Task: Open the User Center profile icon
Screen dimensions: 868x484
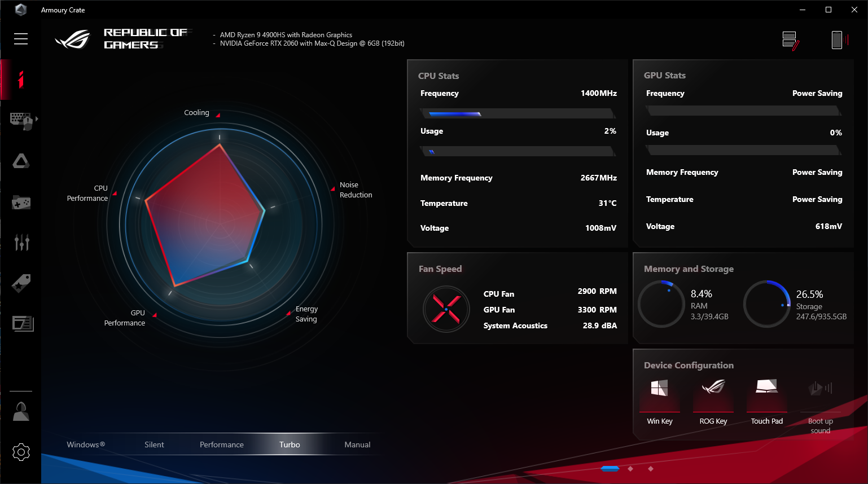Action: [21, 411]
